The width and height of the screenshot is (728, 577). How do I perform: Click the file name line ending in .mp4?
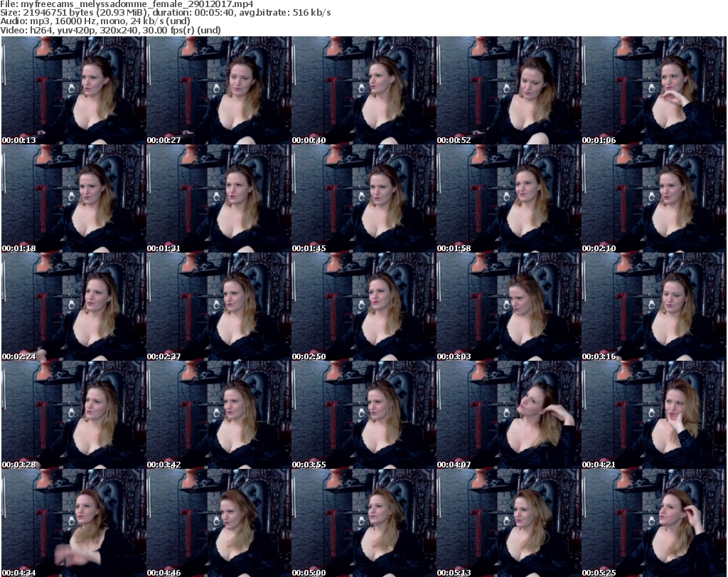(127, 4)
